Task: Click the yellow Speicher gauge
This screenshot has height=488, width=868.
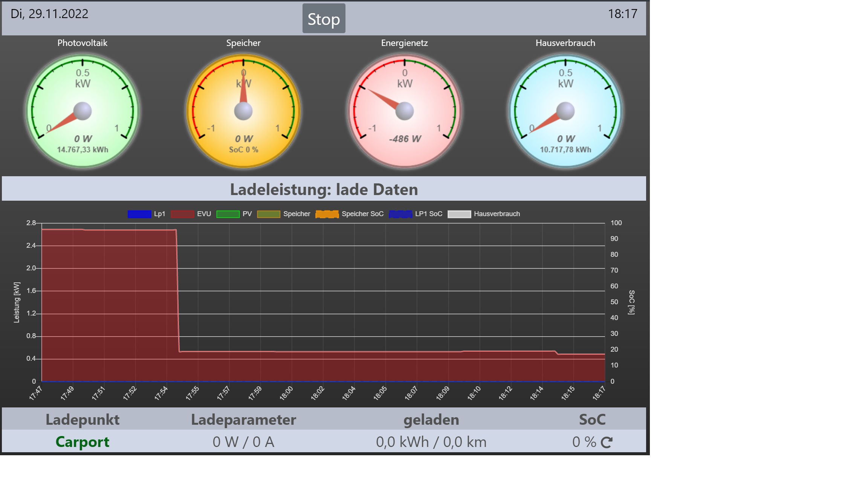Action: point(243,111)
